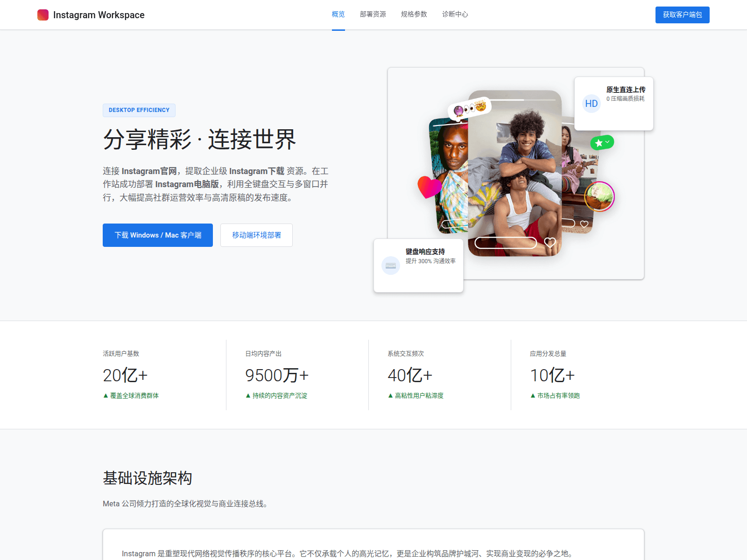Open the 概览 tab
Image resolution: width=747 pixels, height=560 pixels.
point(338,14)
